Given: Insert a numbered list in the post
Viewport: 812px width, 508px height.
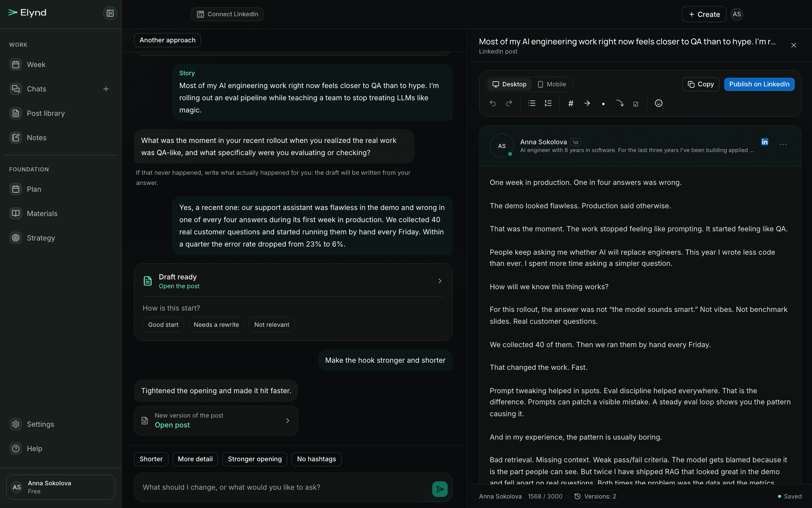Looking at the screenshot, I should 548,103.
